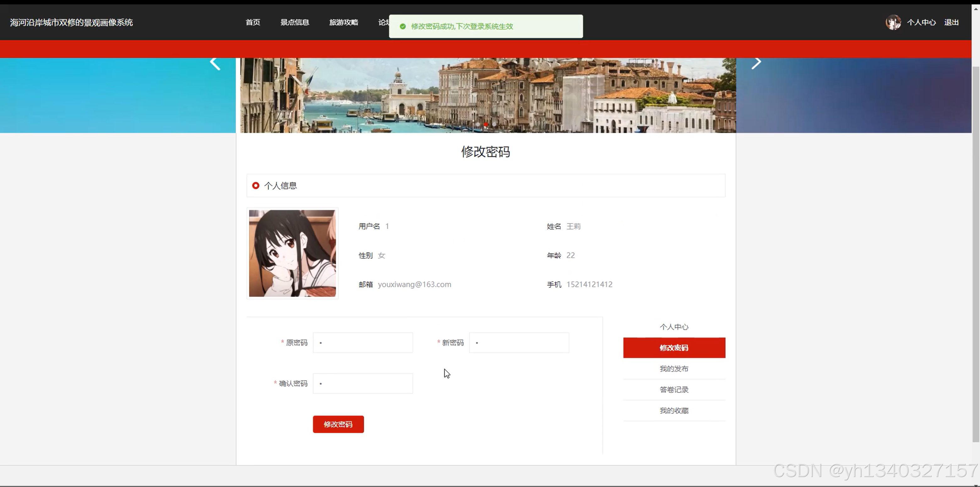Click the green success check icon

coord(402,26)
